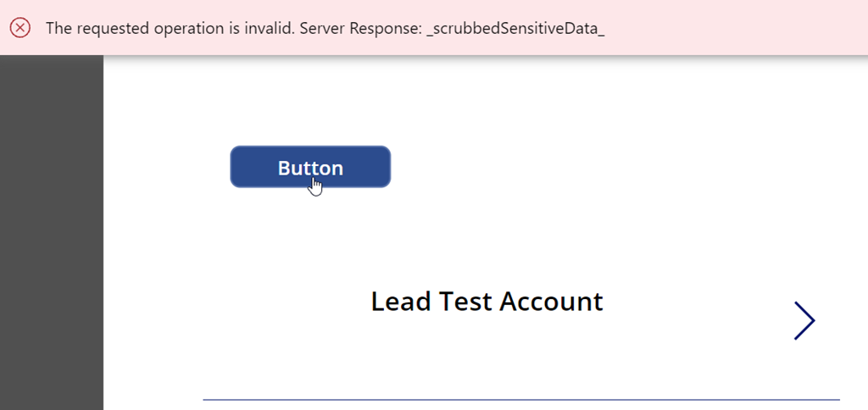Click the blue Button control
Image resolution: width=868 pixels, height=410 pixels.
point(310,167)
